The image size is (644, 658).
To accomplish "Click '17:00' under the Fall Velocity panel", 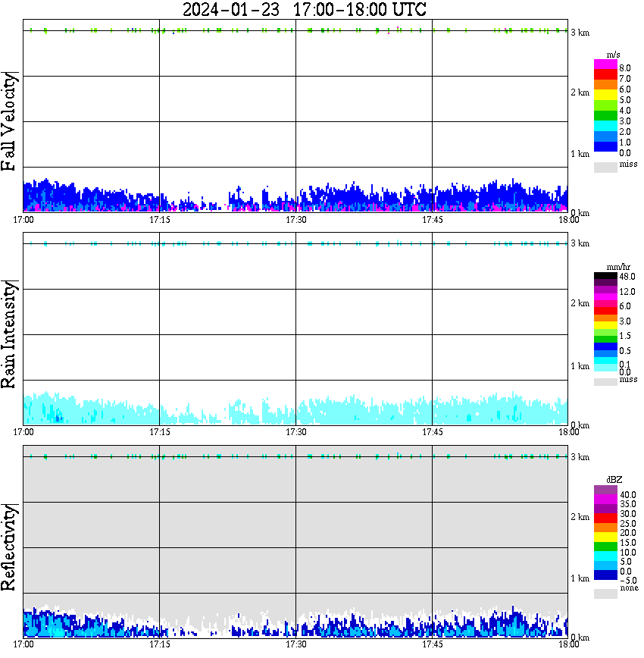I will 23,220.
